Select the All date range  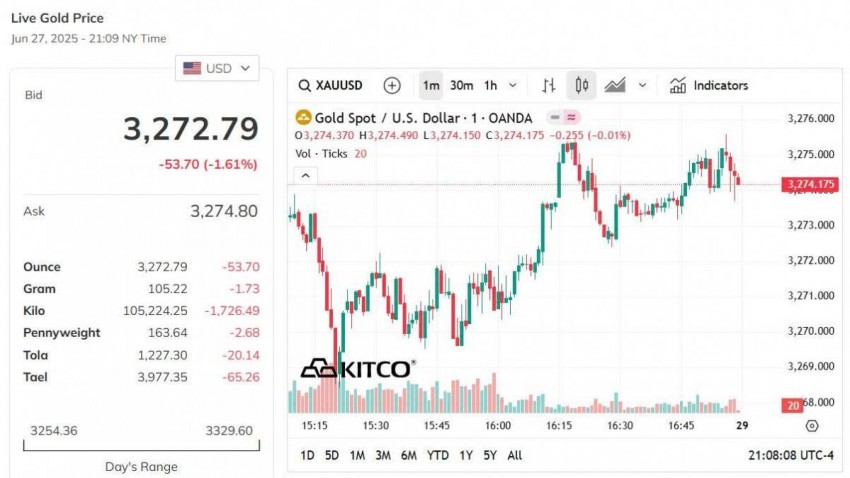click(x=514, y=455)
